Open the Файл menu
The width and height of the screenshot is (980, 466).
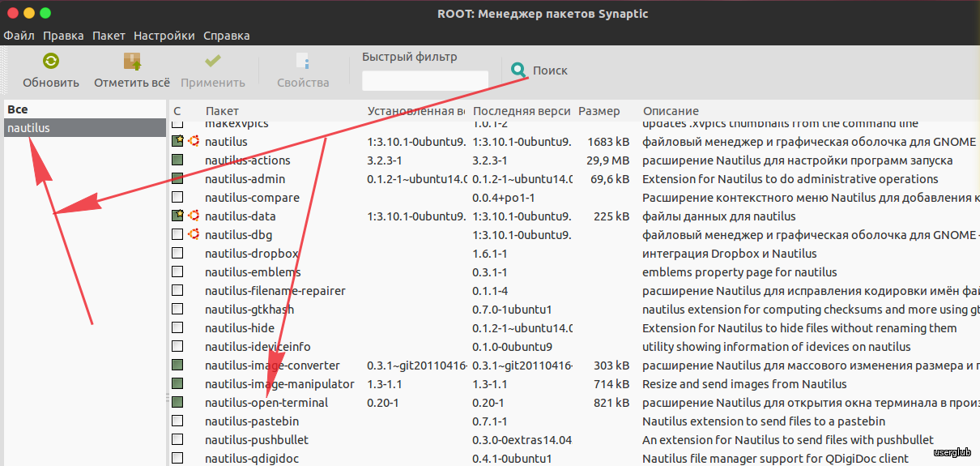19,36
